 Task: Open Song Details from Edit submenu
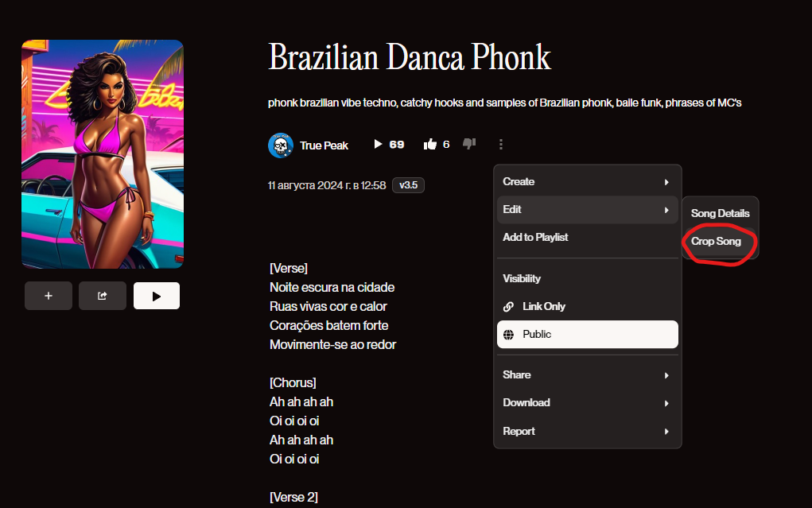click(x=720, y=213)
